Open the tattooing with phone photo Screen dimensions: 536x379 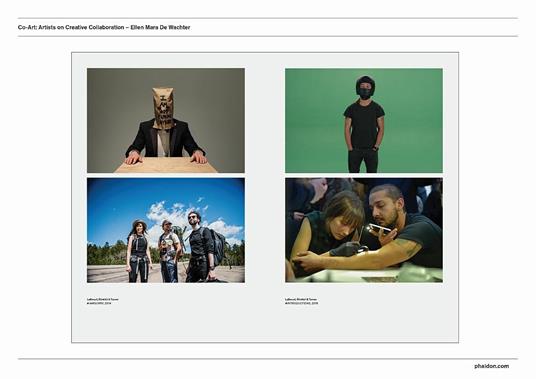tap(364, 230)
